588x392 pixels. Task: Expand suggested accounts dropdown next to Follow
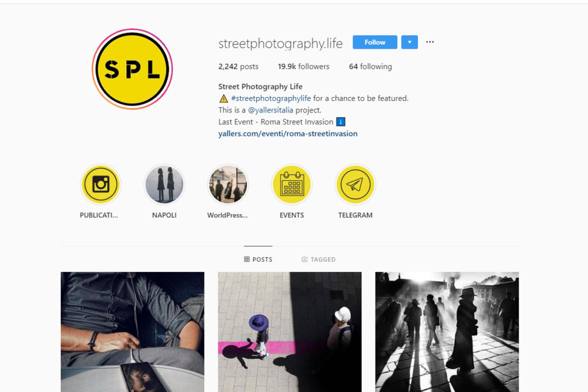[409, 42]
